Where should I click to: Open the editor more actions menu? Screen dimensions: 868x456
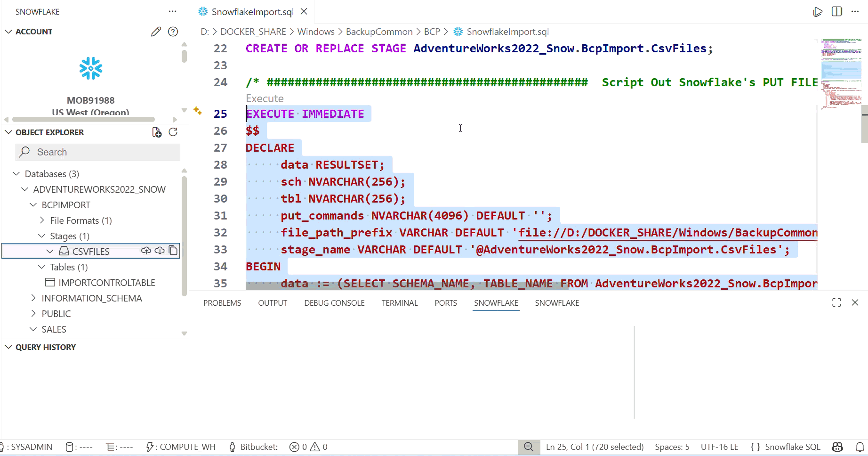(855, 12)
